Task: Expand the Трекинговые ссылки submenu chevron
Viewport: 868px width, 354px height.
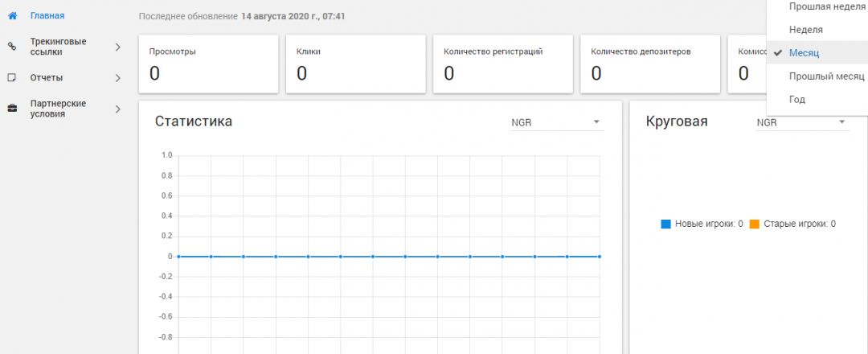Action: pyautogui.click(x=117, y=47)
